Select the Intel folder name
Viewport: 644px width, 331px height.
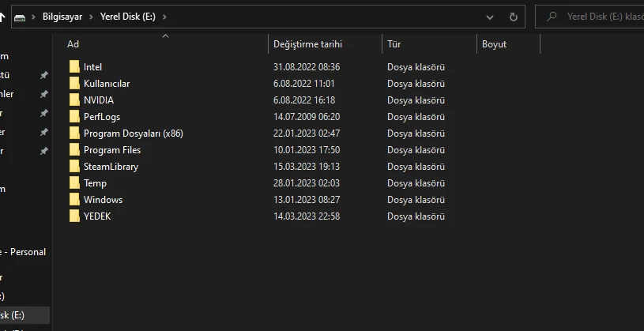(92, 67)
